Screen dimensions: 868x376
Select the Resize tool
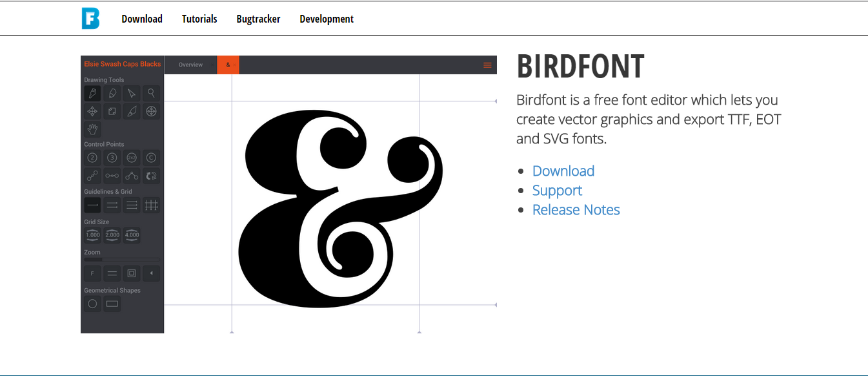pos(112,111)
